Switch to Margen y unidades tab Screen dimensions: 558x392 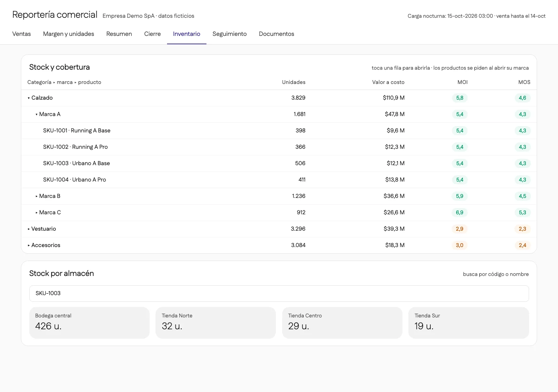68,34
